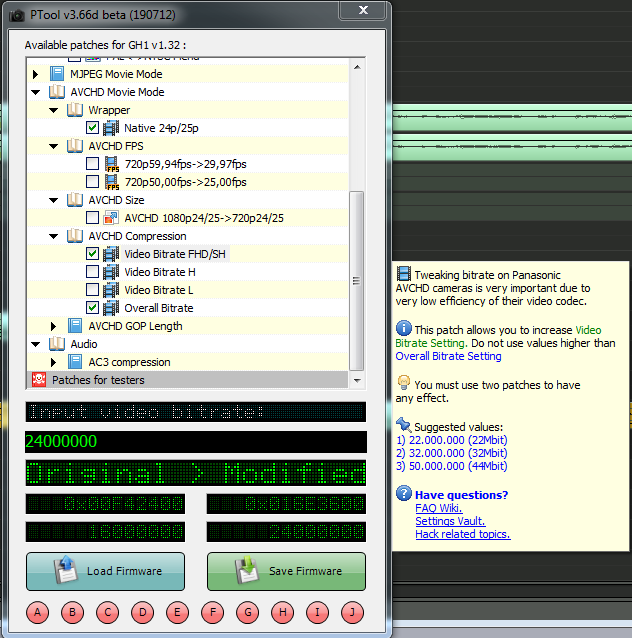Click the pushpin icon beside Suggested values
The image size is (632, 638).
click(404, 425)
